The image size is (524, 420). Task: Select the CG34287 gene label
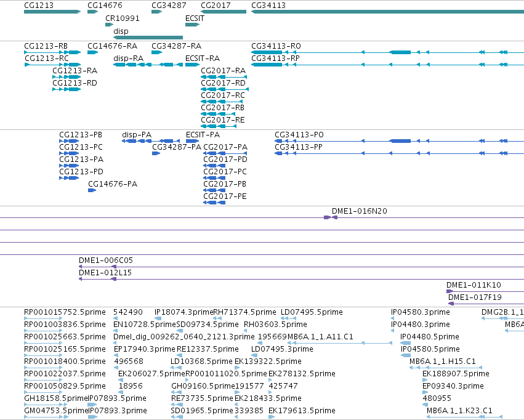point(169,6)
